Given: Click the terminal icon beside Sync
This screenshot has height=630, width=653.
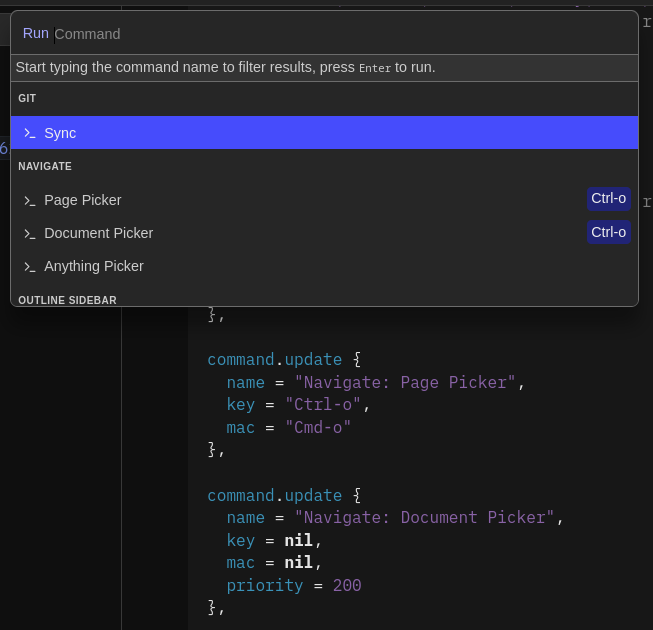Looking at the screenshot, I should 30,133.
